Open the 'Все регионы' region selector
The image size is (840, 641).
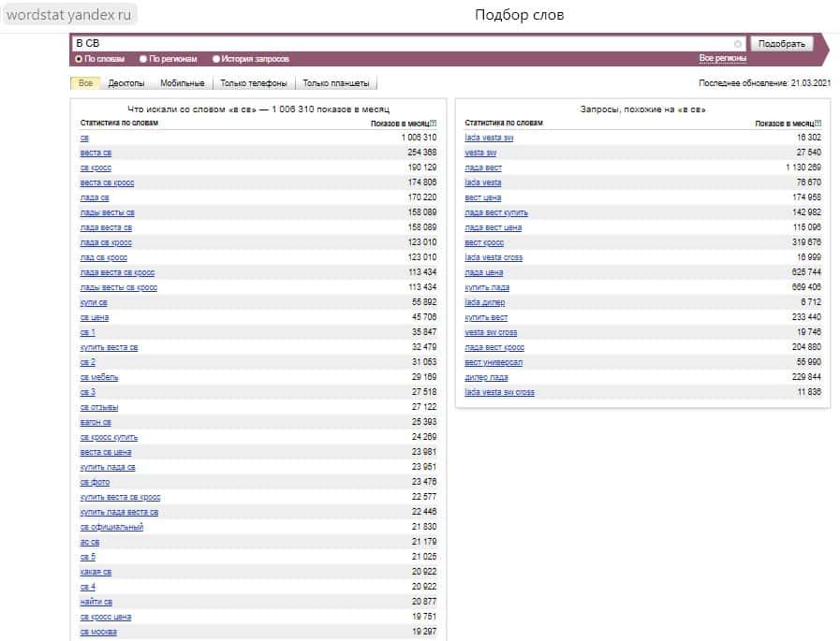(722, 58)
